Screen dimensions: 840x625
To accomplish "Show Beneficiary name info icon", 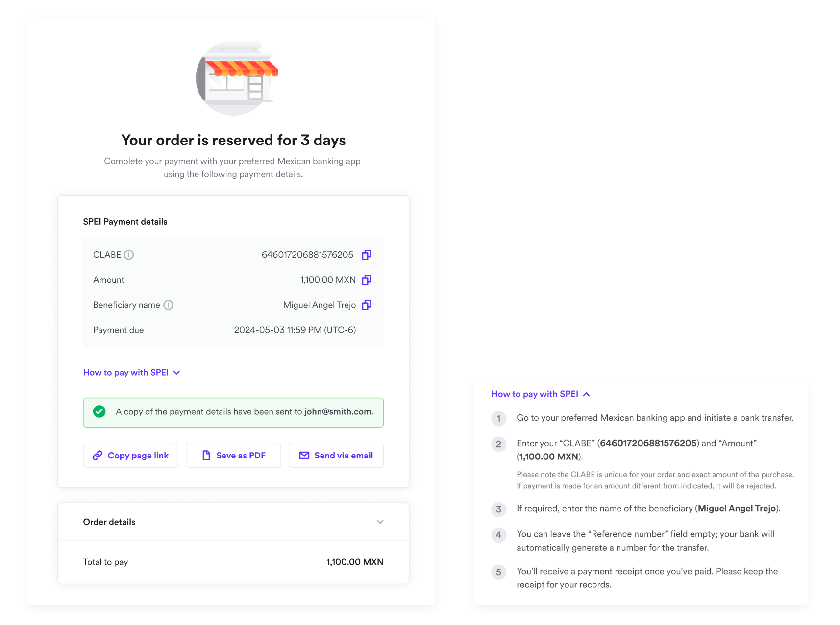I will pyautogui.click(x=168, y=305).
